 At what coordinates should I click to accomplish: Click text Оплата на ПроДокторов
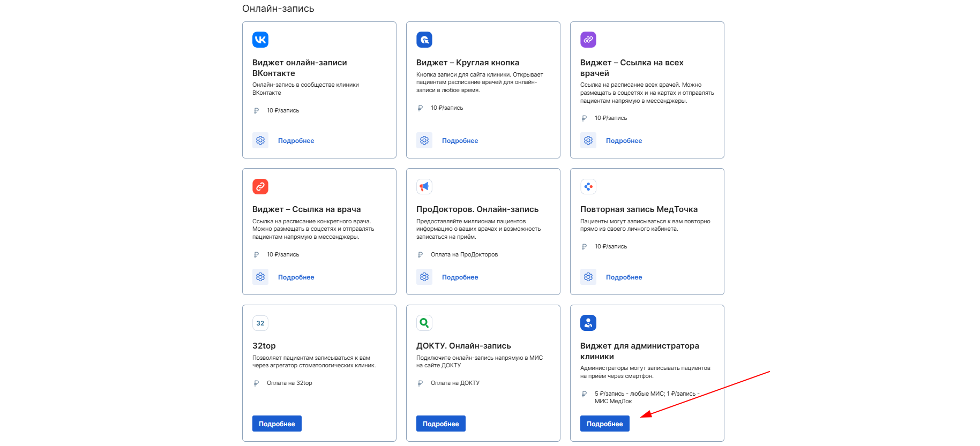(464, 255)
